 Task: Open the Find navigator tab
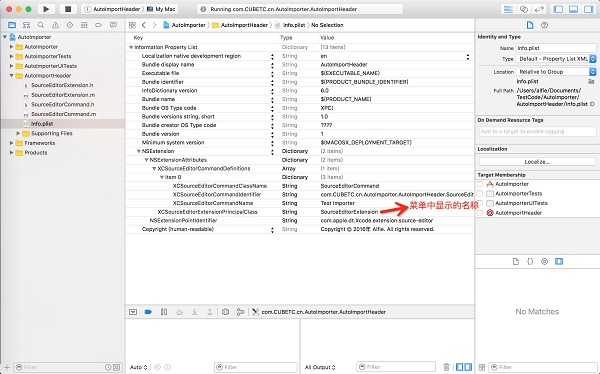41,25
